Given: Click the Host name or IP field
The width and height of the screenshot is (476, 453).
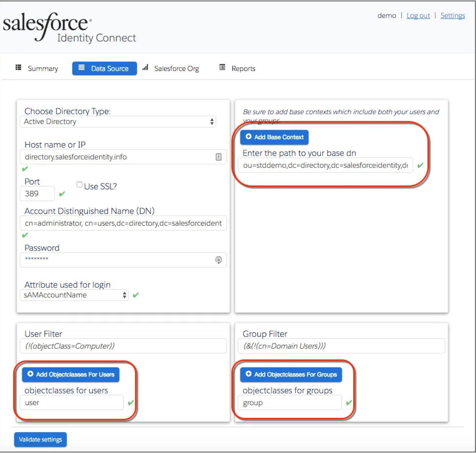Looking at the screenshot, I should (123, 157).
